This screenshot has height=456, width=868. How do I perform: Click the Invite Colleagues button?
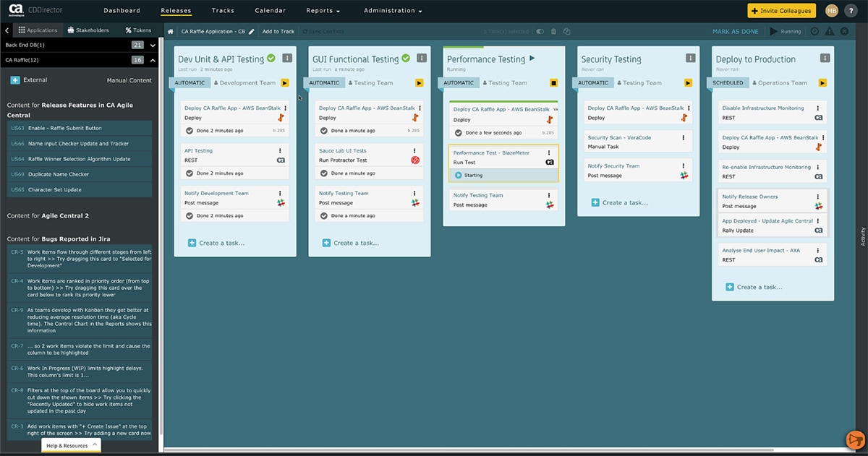point(781,11)
